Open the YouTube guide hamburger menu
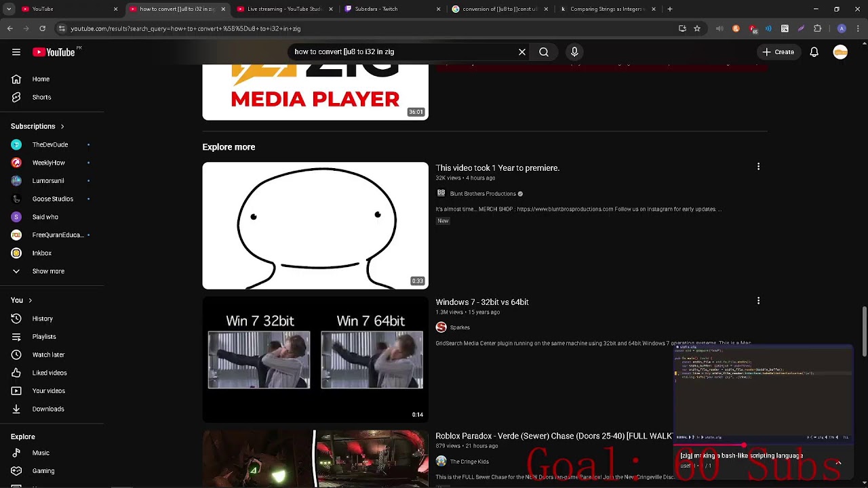The height and width of the screenshot is (488, 868). click(16, 52)
